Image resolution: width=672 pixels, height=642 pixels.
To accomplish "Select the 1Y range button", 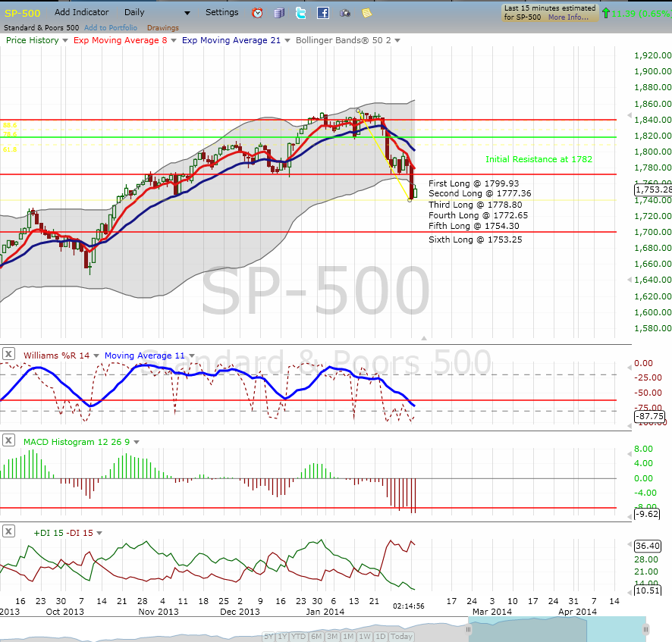I will click(282, 637).
